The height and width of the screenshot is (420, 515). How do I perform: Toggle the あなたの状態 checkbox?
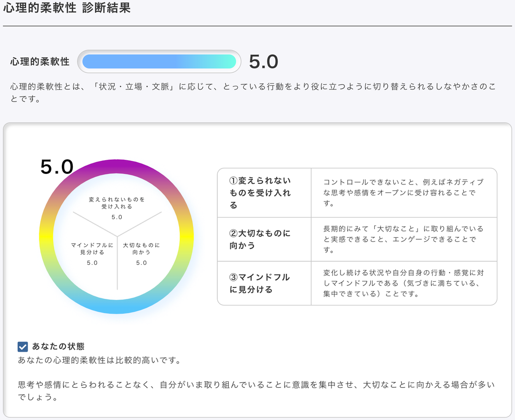pos(23,347)
